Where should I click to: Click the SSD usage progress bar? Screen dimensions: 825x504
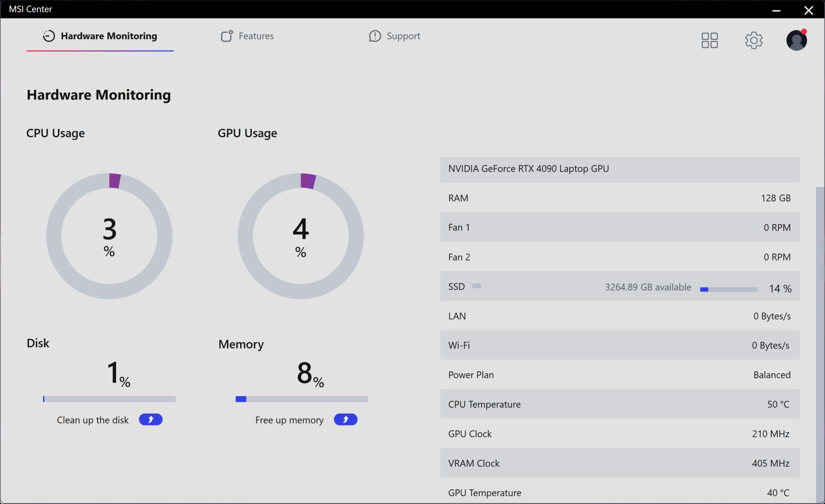(x=729, y=290)
